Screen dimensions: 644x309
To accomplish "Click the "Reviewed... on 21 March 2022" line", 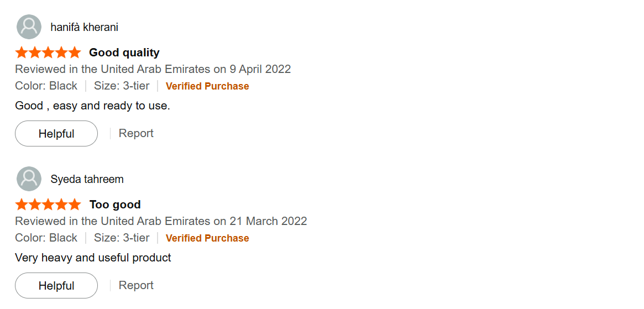I will [161, 221].
